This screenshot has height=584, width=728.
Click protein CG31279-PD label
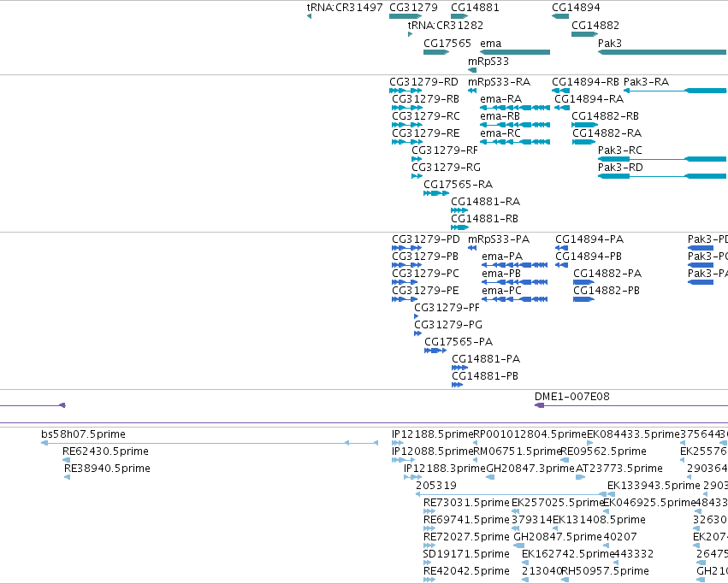(x=426, y=239)
